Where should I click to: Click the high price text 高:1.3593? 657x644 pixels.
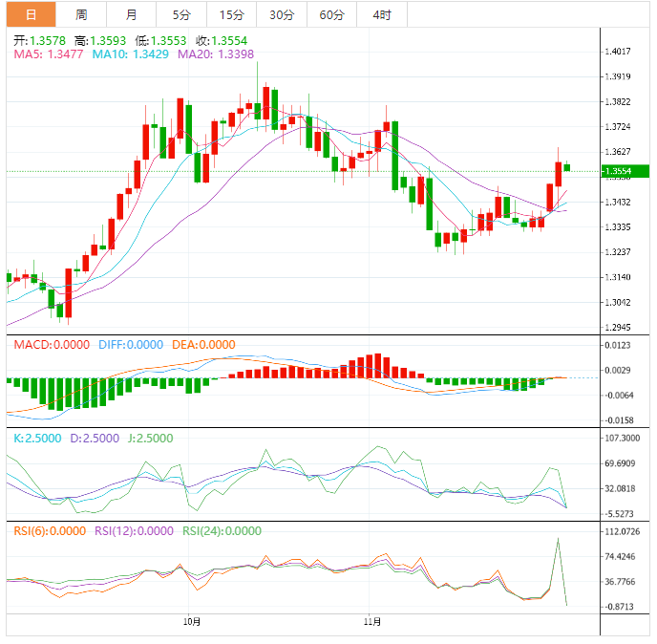tap(100, 41)
